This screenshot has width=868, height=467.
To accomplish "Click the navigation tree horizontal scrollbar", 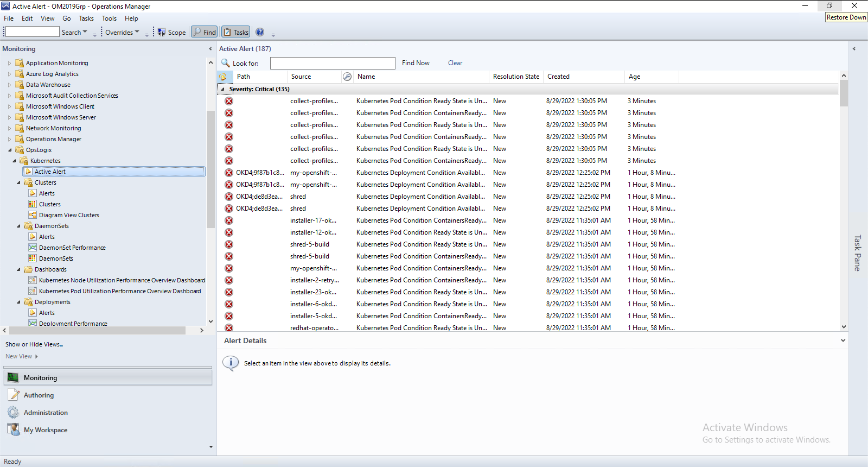I will [98, 330].
